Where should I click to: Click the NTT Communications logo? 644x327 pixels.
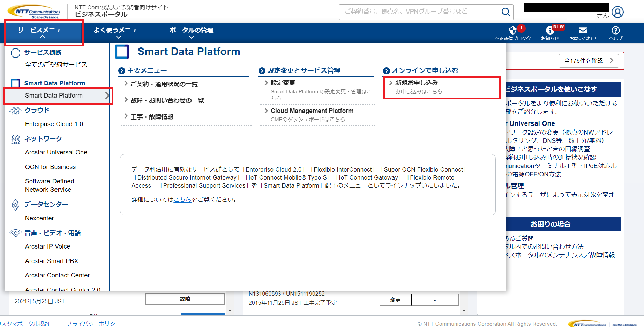[x=34, y=12]
